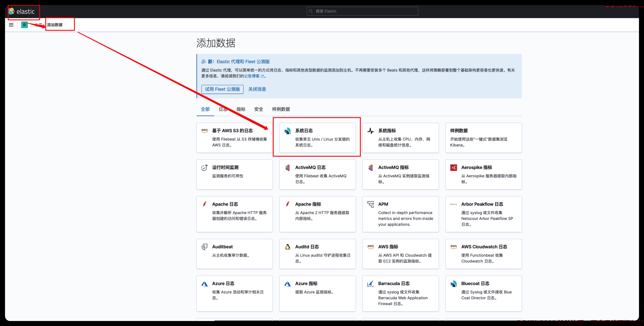The image size is (644, 326).
Task: Click the Aerospike 指标 card title
Action: 477,167
